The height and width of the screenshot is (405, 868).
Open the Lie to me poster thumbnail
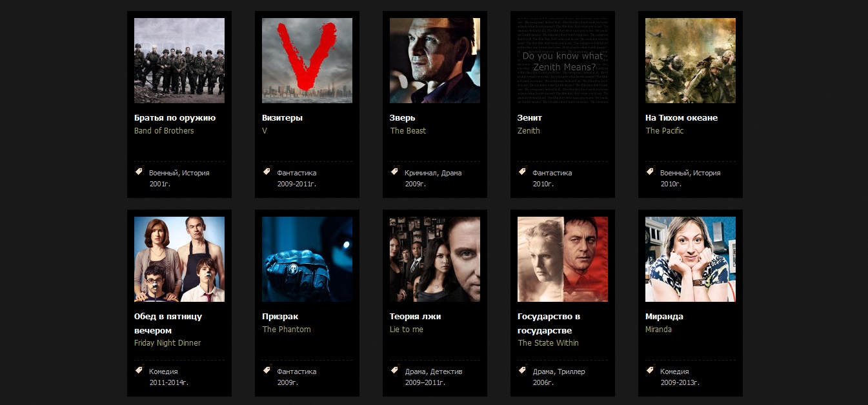click(x=435, y=259)
